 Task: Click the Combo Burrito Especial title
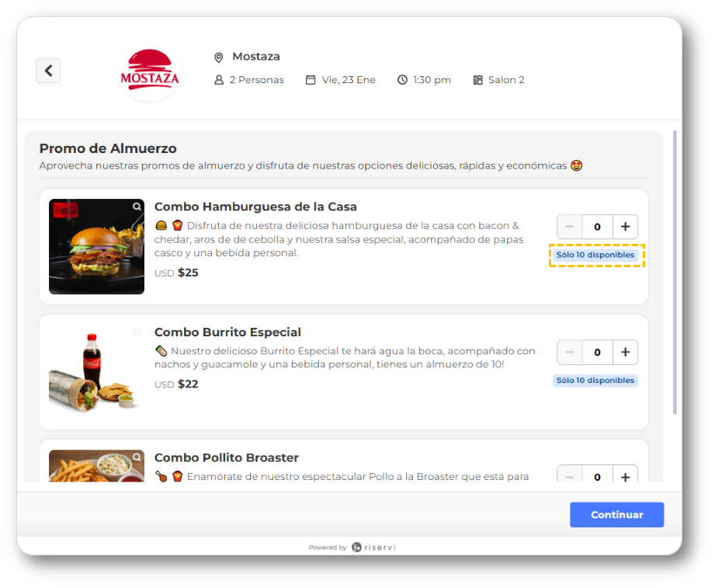[227, 332]
